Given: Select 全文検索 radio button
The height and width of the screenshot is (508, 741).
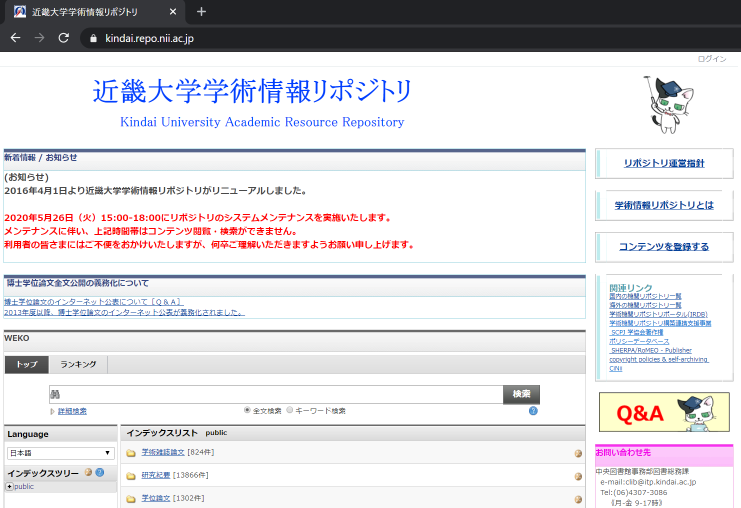Looking at the screenshot, I should click(247, 410).
